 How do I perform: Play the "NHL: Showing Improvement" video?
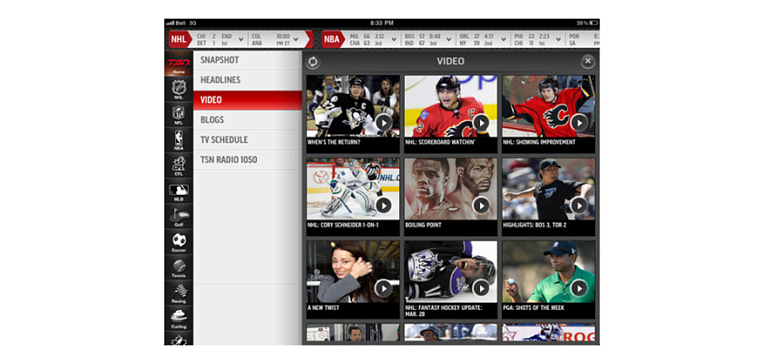[x=579, y=122]
